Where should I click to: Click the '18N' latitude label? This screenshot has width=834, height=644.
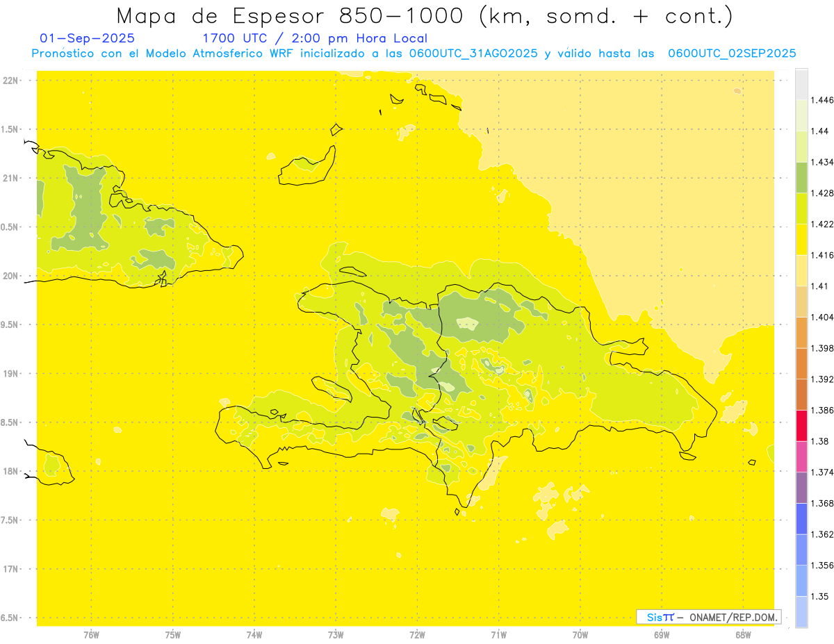point(12,472)
